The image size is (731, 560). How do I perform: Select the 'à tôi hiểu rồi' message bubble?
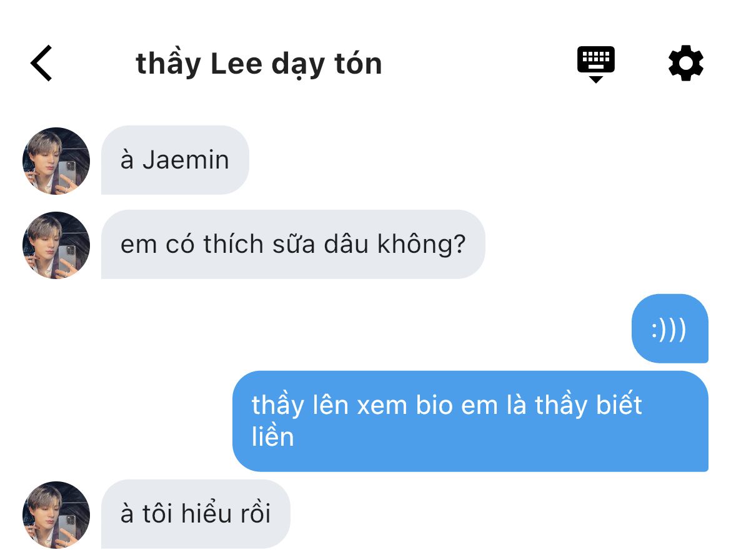click(196, 514)
